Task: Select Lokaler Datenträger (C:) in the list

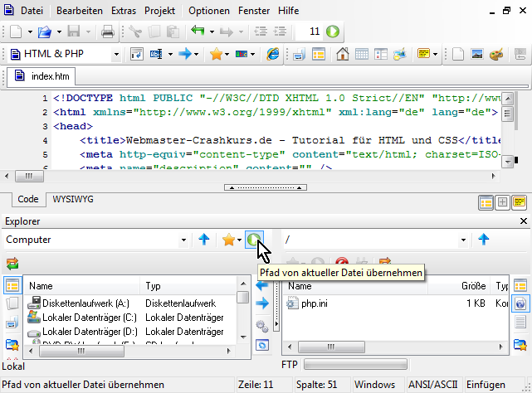Action: pos(89,318)
